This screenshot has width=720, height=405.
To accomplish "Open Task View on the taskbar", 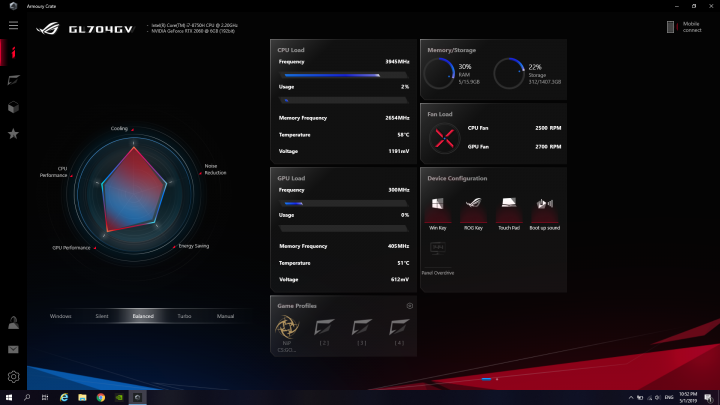I will (x=45, y=398).
